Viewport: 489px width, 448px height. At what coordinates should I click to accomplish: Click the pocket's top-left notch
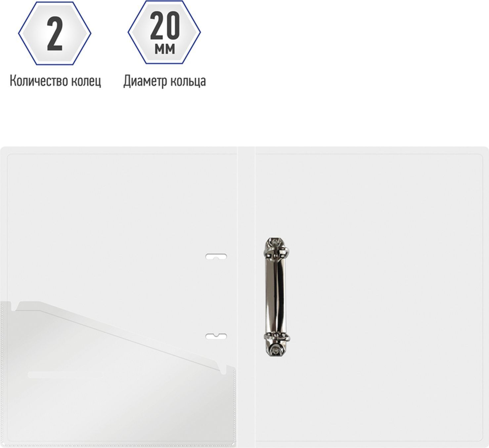click(x=16, y=306)
